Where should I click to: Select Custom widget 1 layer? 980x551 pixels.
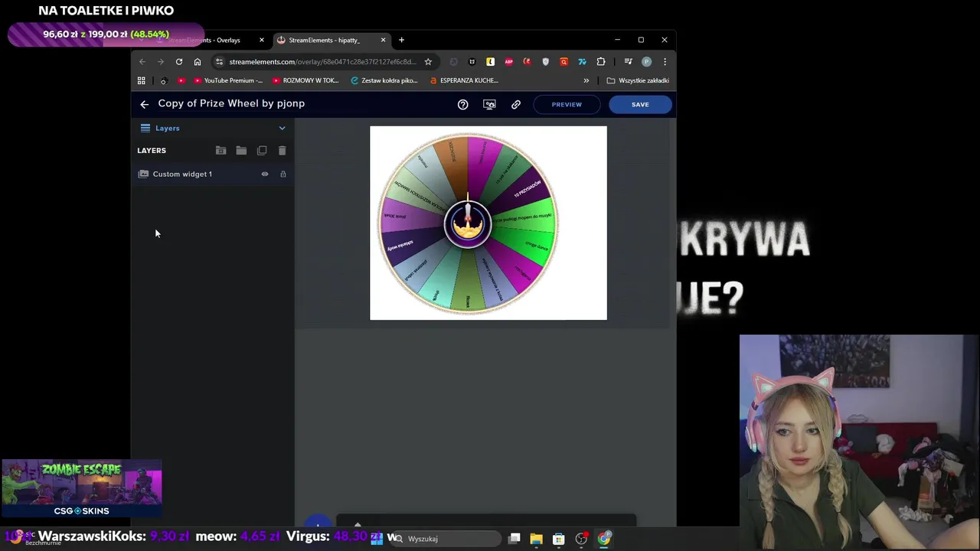pyautogui.click(x=182, y=174)
